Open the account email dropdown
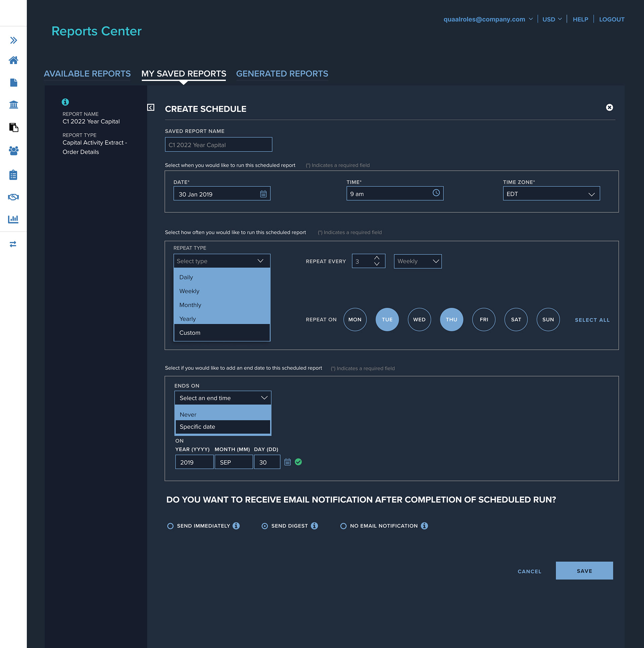Image resolution: width=644 pixels, height=648 pixels. [488, 19]
